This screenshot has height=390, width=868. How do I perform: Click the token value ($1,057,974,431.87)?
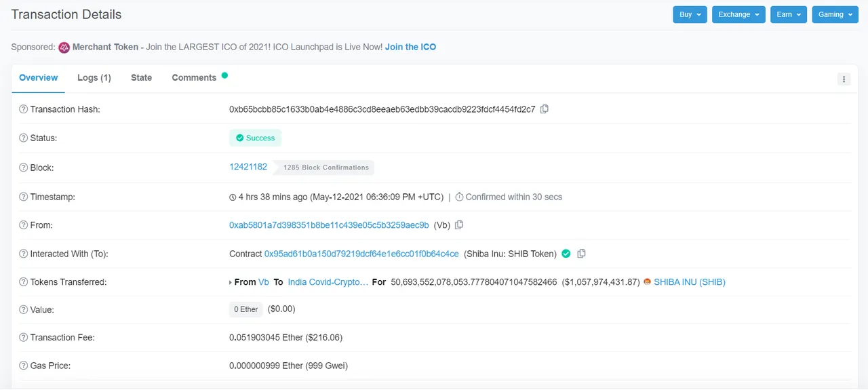(x=601, y=281)
